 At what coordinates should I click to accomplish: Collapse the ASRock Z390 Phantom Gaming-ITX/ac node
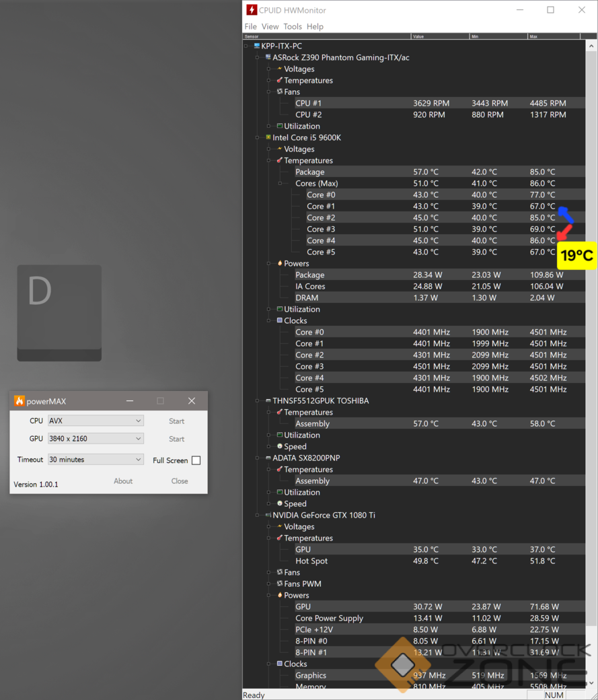tap(257, 57)
